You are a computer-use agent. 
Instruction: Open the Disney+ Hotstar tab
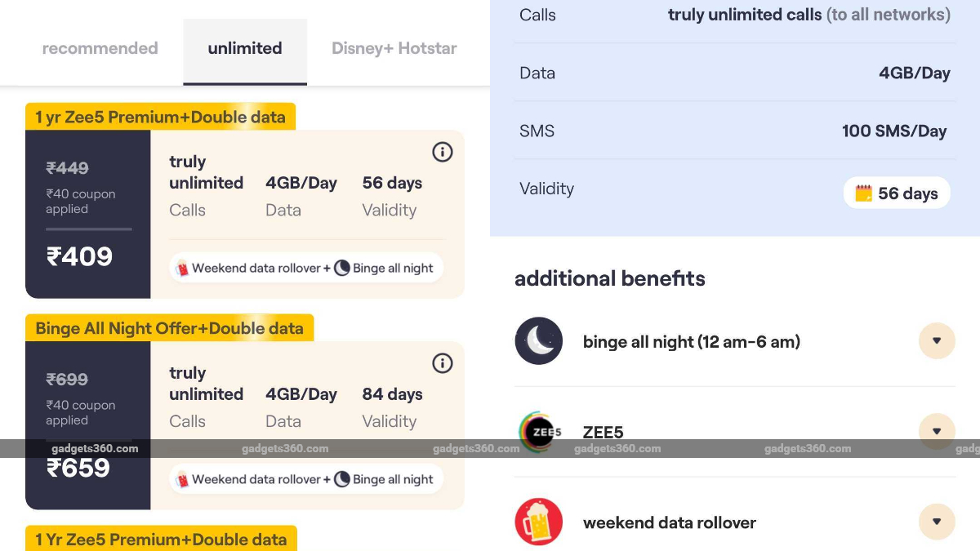tap(394, 48)
